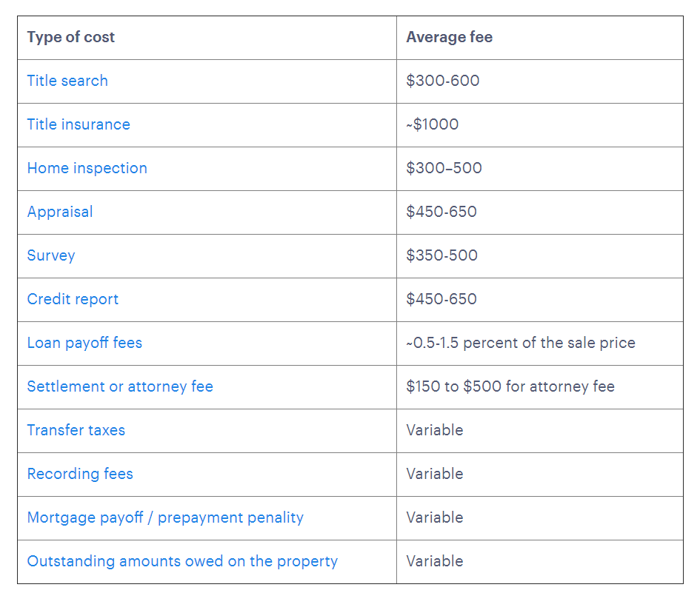This screenshot has width=700, height=593.
Task: Click the 0.5-1.5 percent of sale price text
Action: click(x=521, y=343)
